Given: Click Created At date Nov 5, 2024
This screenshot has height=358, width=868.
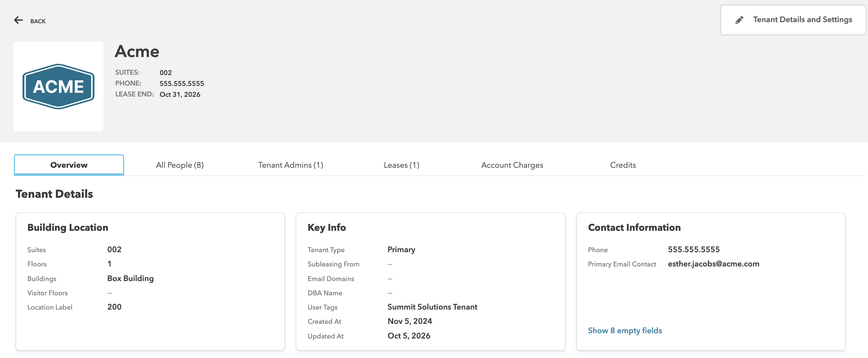Looking at the screenshot, I should click(410, 321).
